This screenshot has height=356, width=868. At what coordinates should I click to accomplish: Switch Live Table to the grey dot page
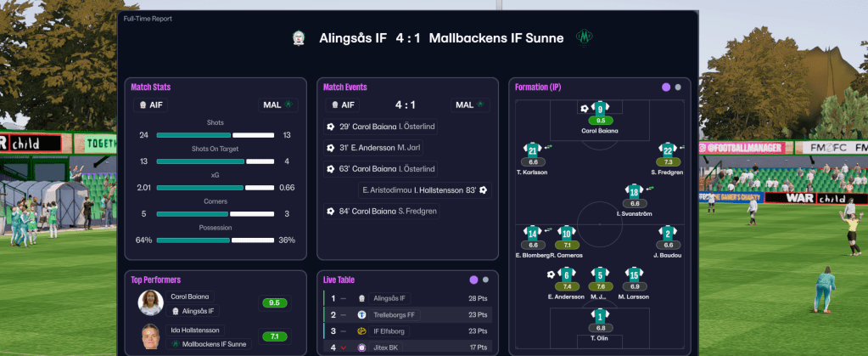tap(486, 280)
